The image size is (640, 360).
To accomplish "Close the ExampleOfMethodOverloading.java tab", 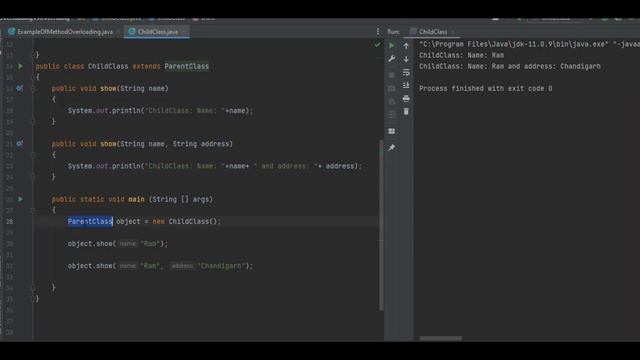I will click(x=118, y=31).
